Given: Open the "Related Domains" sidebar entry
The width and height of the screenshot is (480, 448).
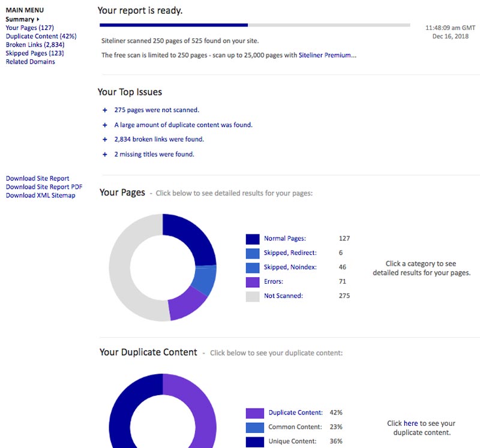Looking at the screenshot, I should pos(29,61).
